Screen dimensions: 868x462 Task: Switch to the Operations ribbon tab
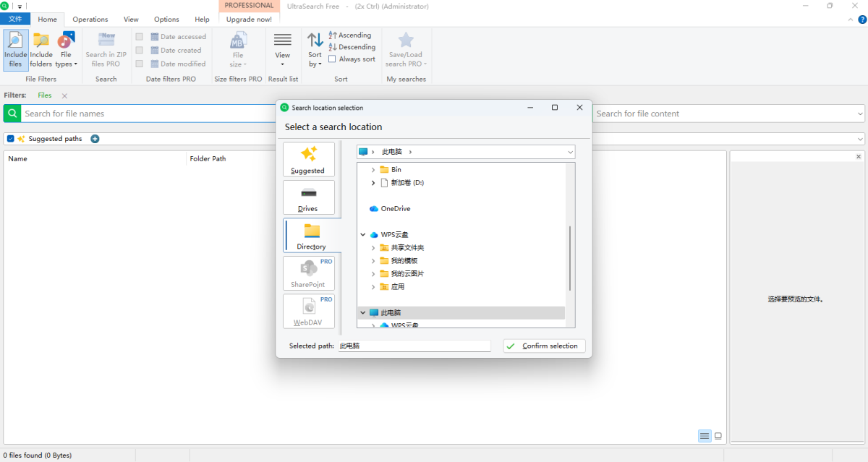click(x=90, y=20)
